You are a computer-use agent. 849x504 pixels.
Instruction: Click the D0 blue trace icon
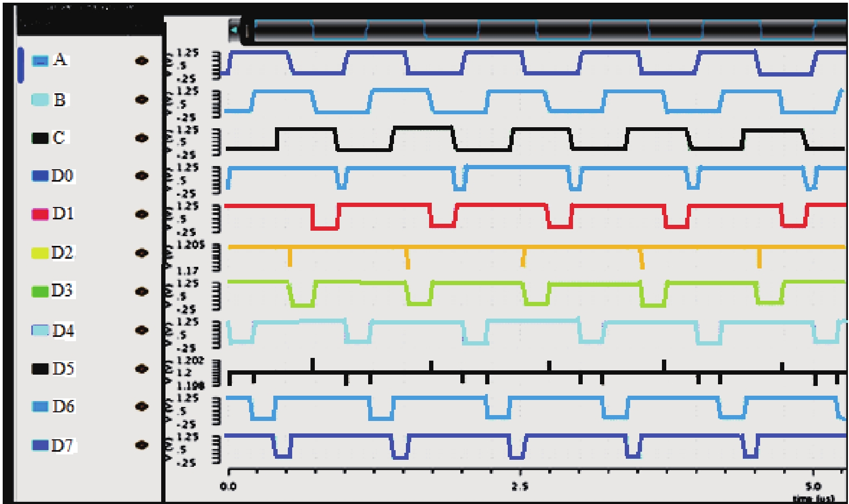[x=40, y=176]
